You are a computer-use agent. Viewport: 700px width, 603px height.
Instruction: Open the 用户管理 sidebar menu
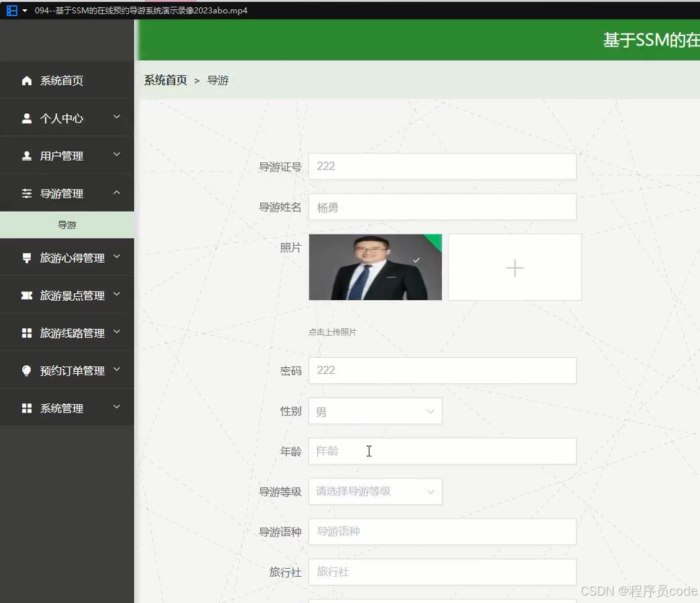tap(67, 155)
